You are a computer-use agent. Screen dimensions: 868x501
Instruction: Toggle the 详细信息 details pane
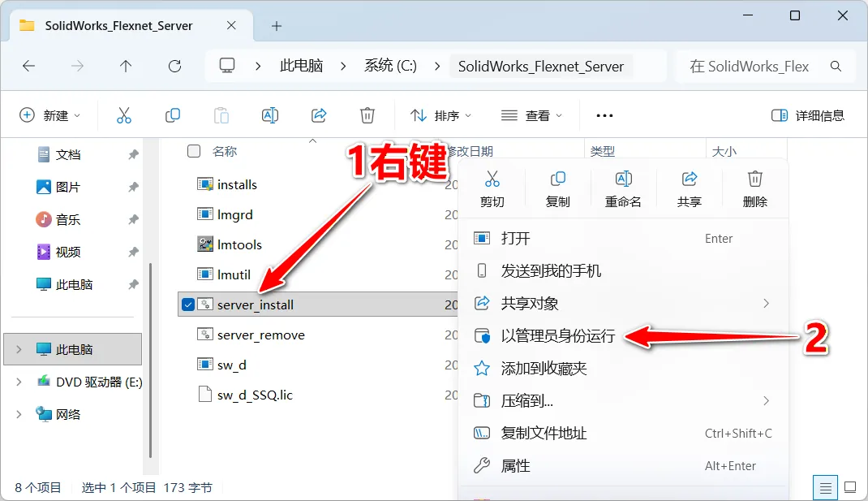coord(808,115)
